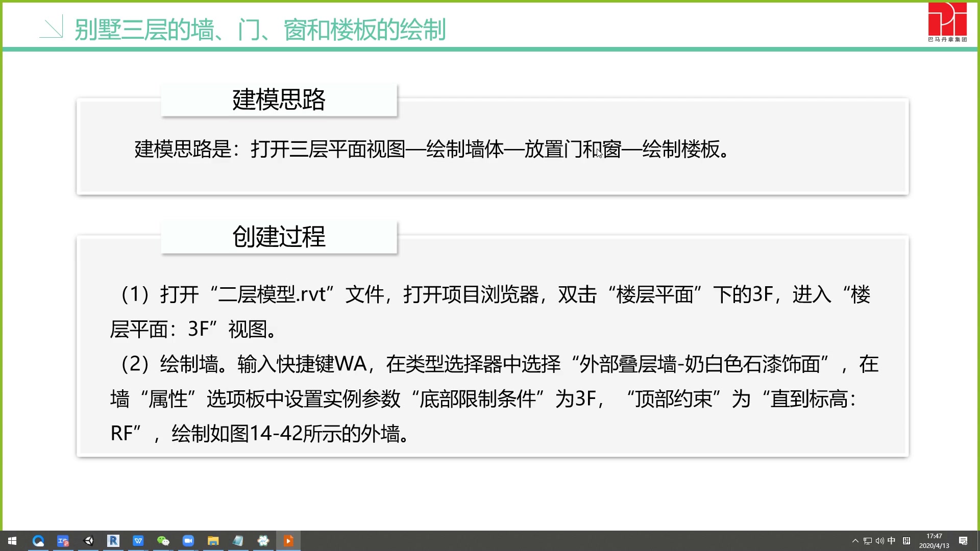
Task: Click the orange presentation player taskbar icon
Action: pos(288,541)
